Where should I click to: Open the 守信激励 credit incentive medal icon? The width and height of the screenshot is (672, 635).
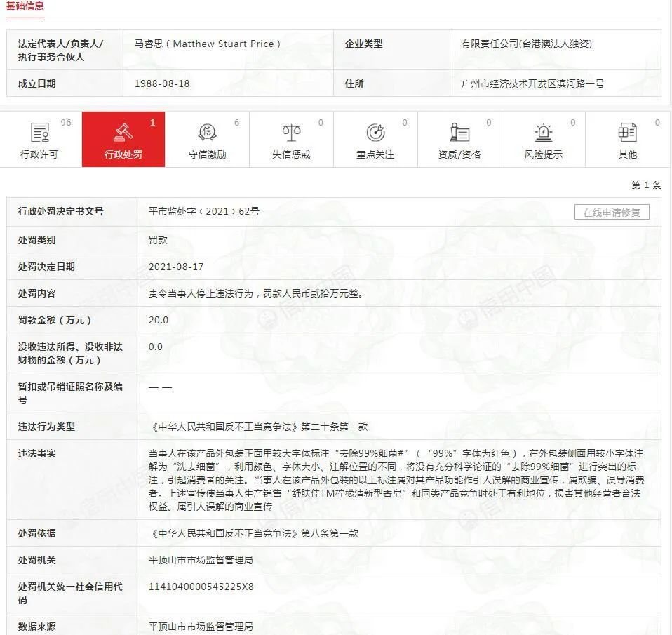[x=207, y=132]
